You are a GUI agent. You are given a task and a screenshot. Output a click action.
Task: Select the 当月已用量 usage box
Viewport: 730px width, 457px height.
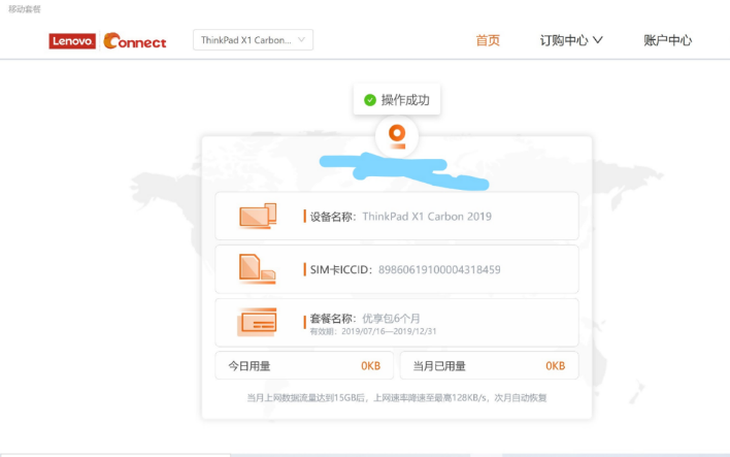click(x=488, y=366)
